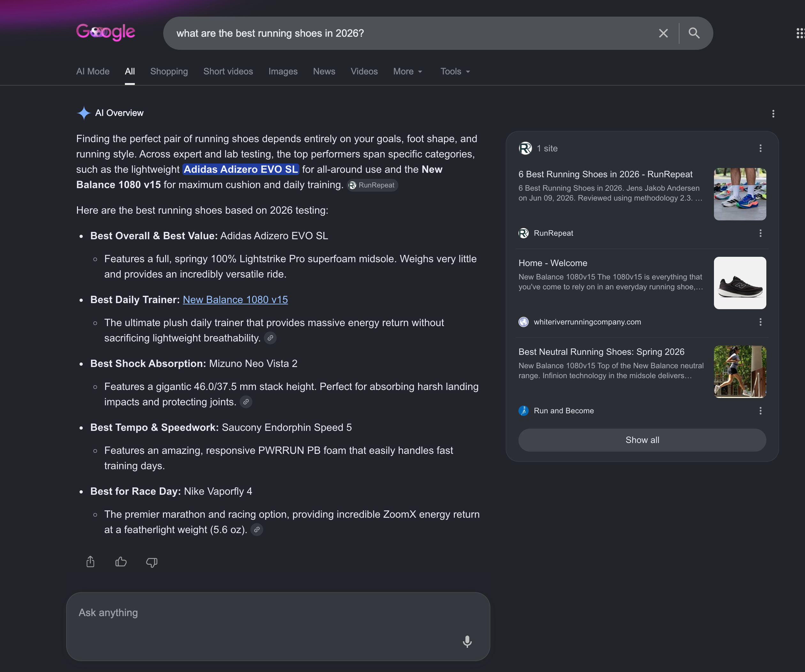Open source link after protecting joints text

click(x=246, y=402)
